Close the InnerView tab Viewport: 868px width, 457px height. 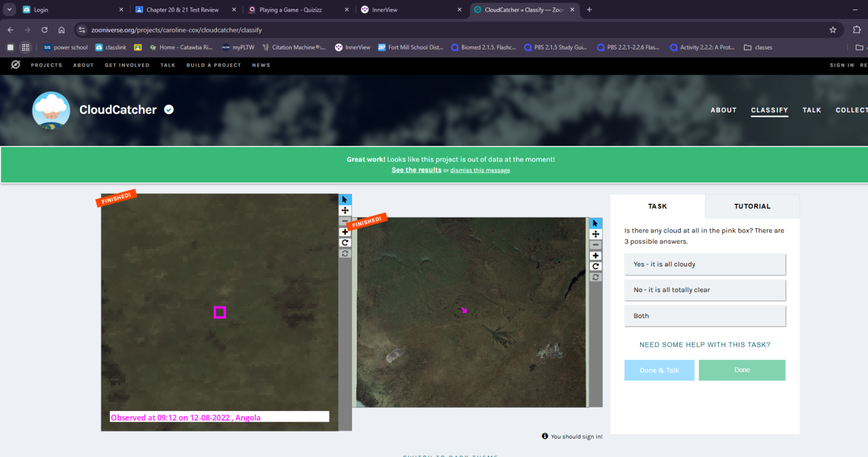tap(459, 10)
